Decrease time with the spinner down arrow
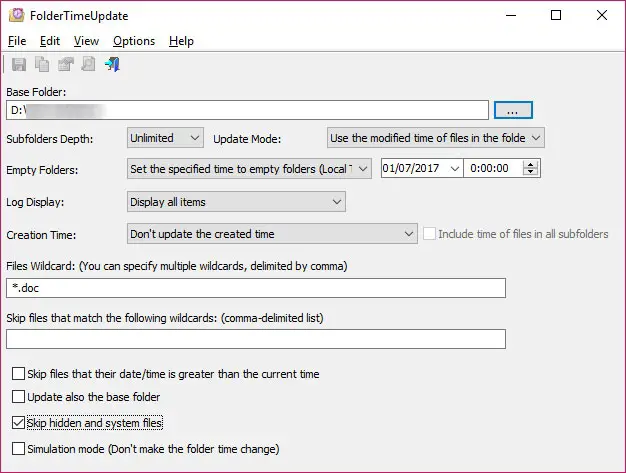 coord(530,172)
